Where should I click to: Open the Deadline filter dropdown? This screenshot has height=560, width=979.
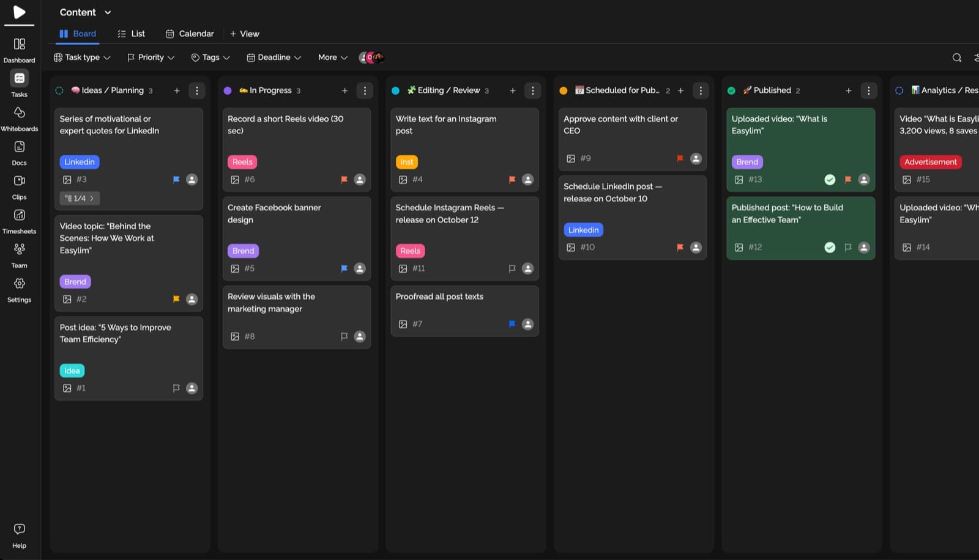tap(274, 57)
